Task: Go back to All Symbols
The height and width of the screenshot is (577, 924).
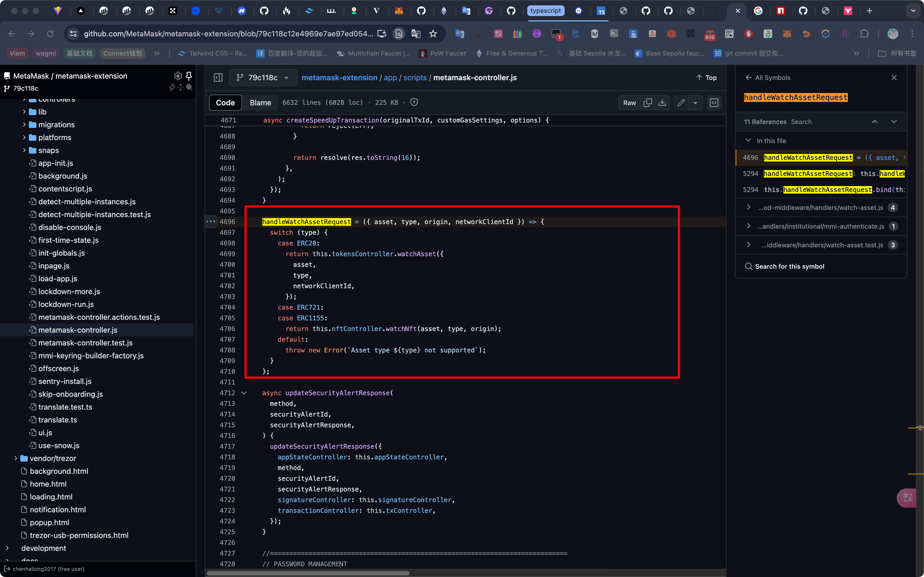Action: 768,78
